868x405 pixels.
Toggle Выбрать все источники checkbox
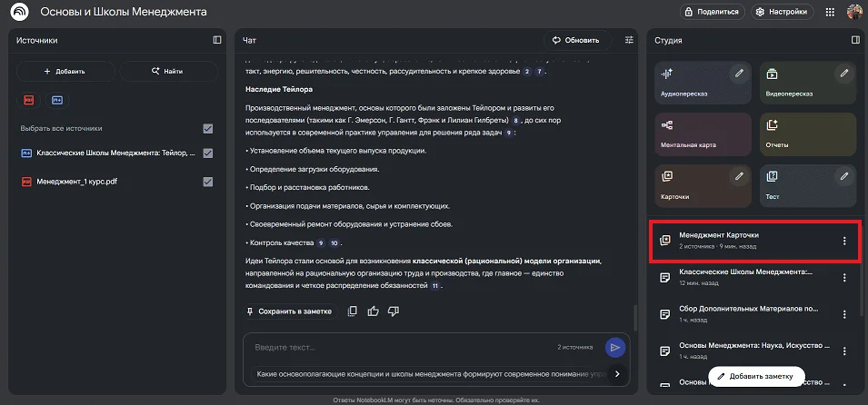208,128
